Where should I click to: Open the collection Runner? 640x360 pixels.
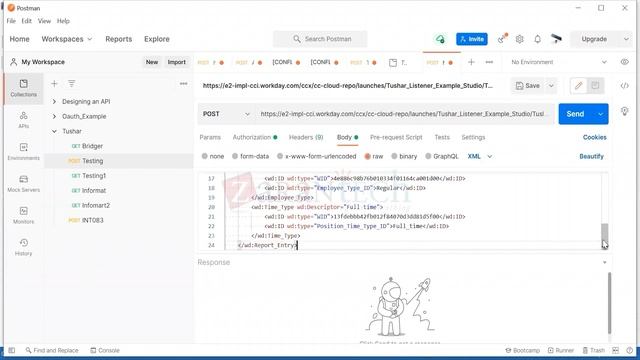[x=561, y=350]
